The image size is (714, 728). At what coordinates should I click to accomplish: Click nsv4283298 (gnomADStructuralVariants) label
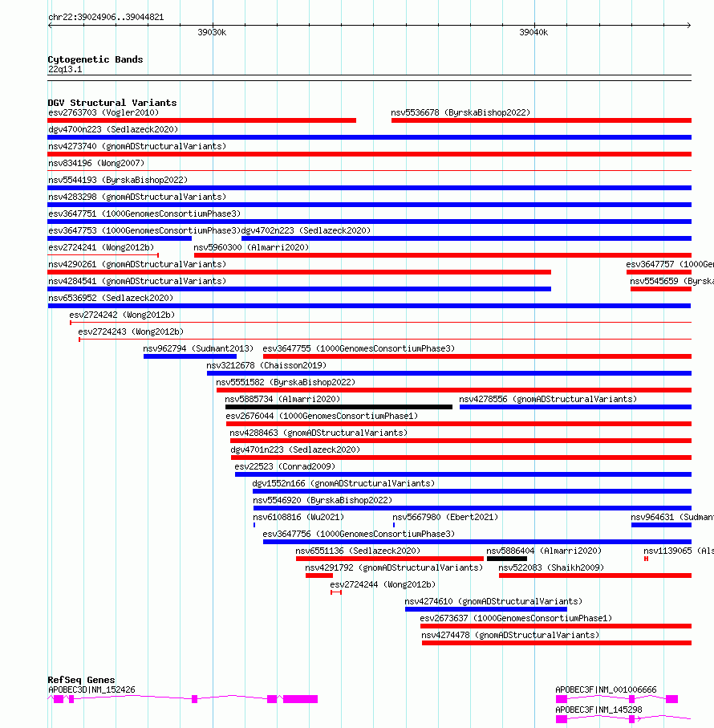pos(137,197)
